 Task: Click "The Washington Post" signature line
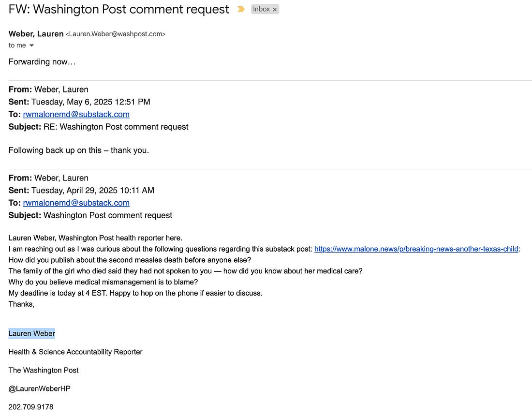pyautogui.click(x=44, y=370)
